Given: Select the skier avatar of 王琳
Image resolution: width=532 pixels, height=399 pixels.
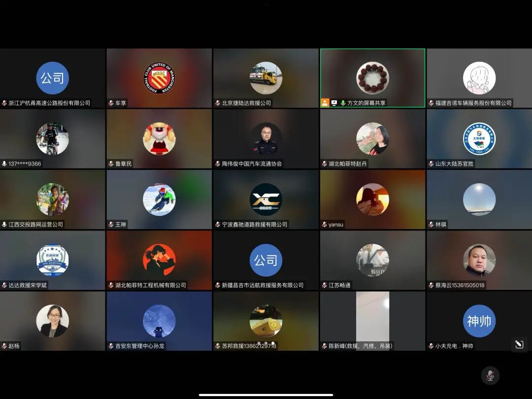Looking at the screenshot, I should (x=159, y=199).
